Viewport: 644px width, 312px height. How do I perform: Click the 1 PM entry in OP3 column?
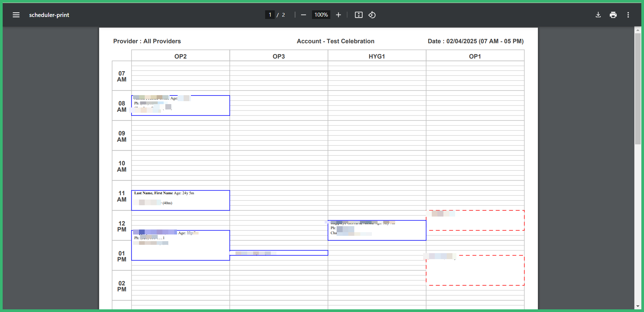tap(279, 253)
